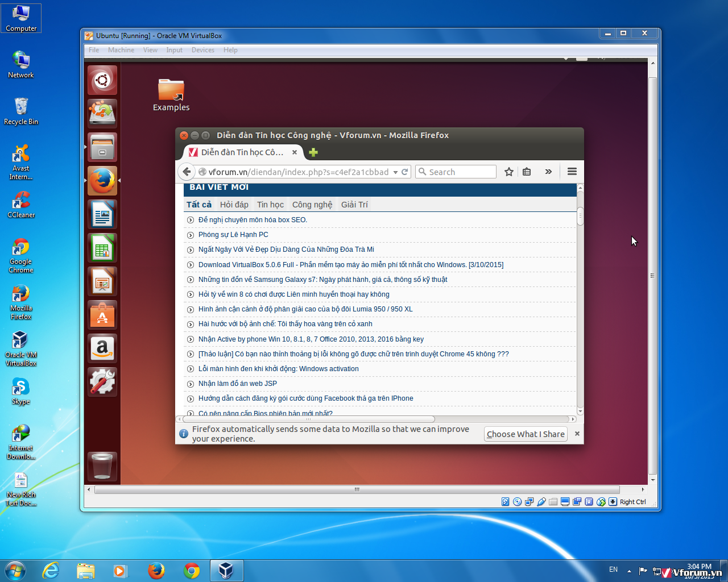The width and height of the screenshot is (728, 582).
Task: Open a new Firefox tab
Action: [x=313, y=152]
